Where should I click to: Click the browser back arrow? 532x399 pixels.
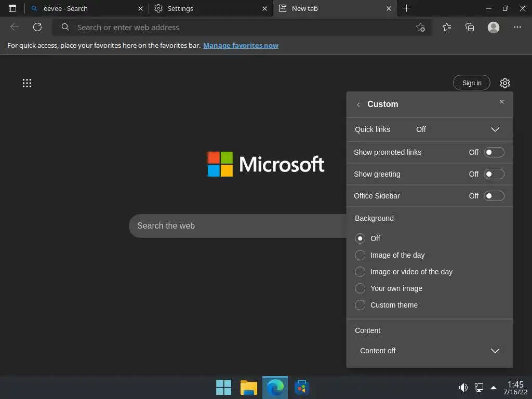(14, 27)
